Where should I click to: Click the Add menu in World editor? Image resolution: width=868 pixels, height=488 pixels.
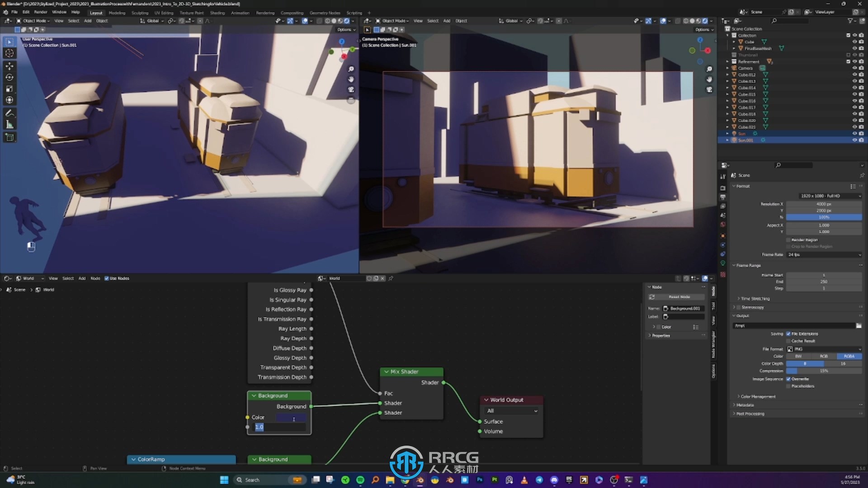82,278
